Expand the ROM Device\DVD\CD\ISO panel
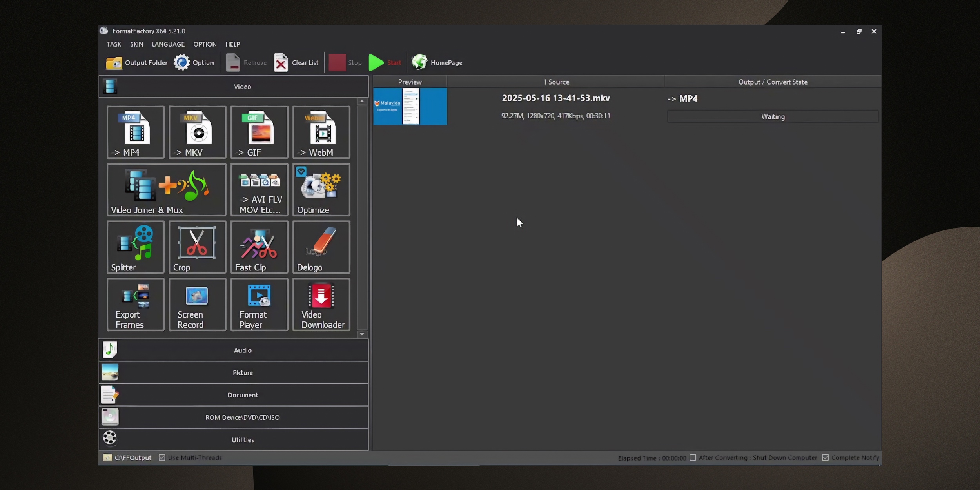Screen dimensions: 980x490 234,417
